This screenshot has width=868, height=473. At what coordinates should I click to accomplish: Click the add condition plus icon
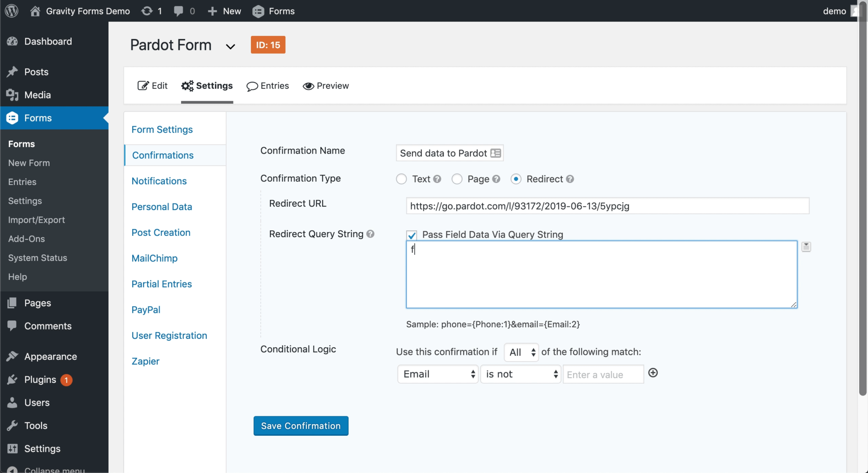click(x=653, y=373)
